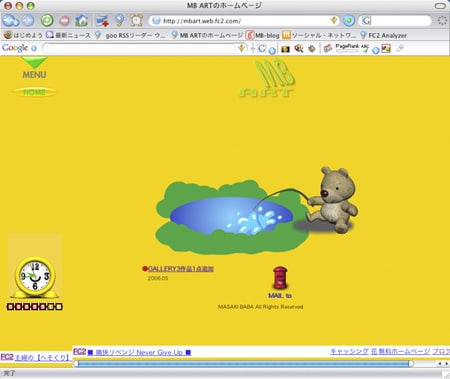Click the 完了 status bar text
This screenshot has height=379, width=450.
pos(9,373)
